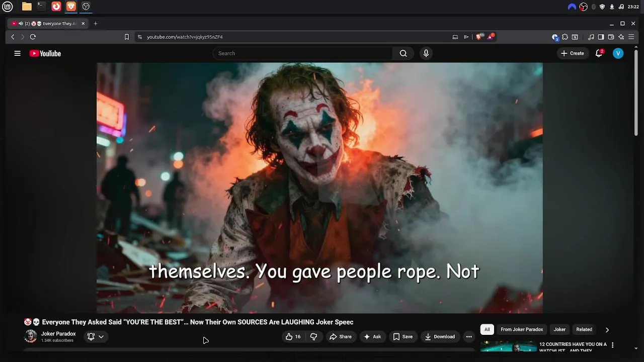Open options for 12 COUNTRIES suggested video
The width and height of the screenshot is (644, 362).
612,345
